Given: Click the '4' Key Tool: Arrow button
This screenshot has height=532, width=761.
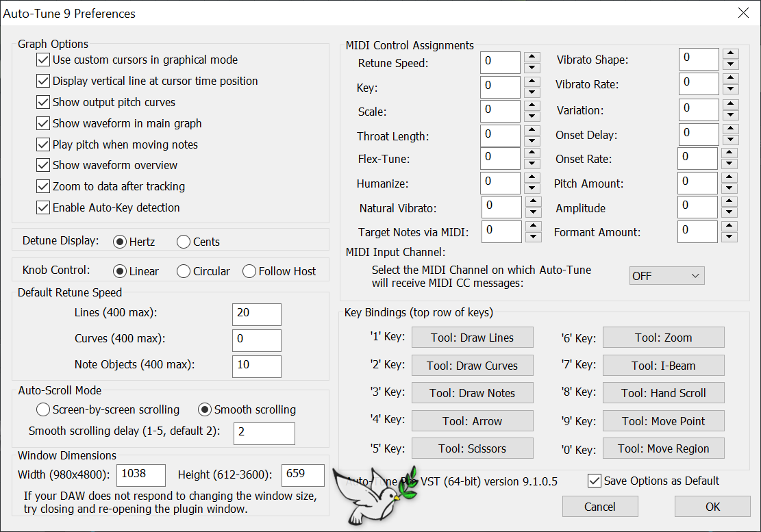Looking at the screenshot, I should [x=472, y=421].
